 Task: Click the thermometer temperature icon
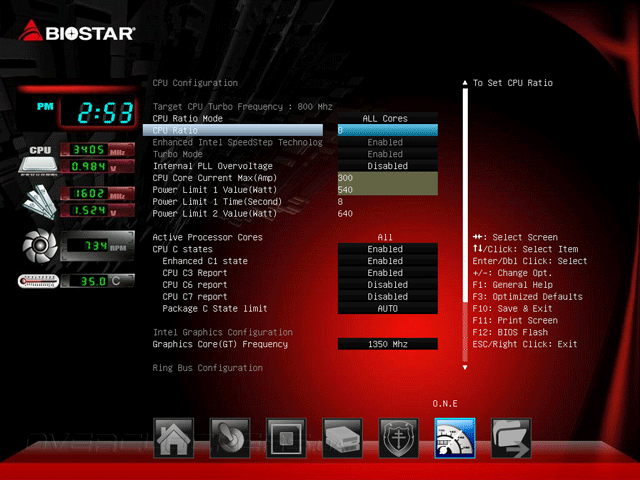[38, 281]
